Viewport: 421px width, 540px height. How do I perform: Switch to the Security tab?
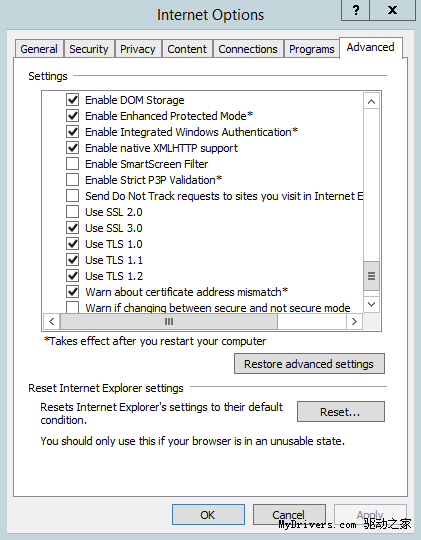pos(89,49)
